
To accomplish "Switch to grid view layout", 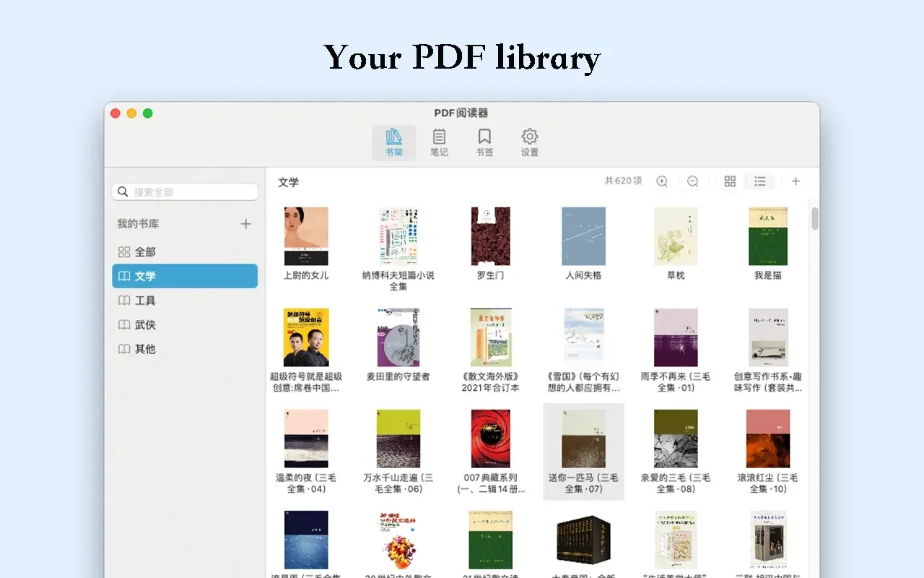I will 729,181.
